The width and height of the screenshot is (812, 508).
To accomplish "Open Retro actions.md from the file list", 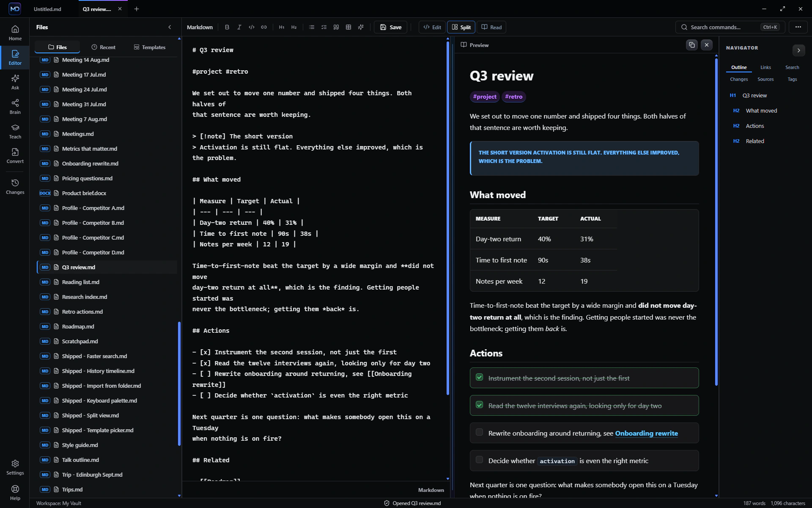I will click(x=107, y=312).
